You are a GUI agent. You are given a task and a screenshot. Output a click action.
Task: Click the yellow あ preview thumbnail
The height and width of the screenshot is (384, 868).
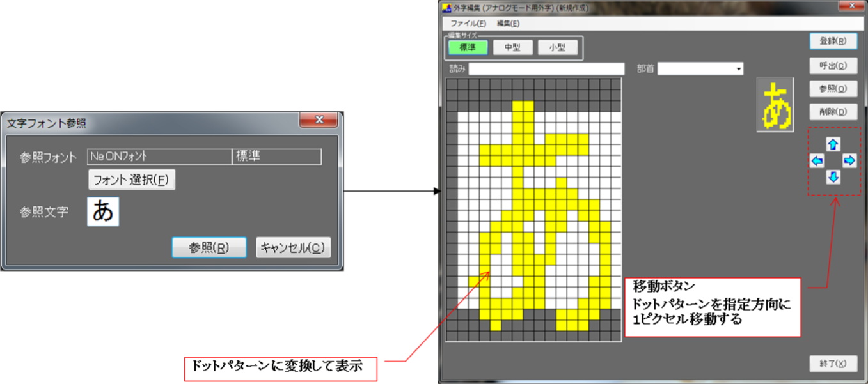(775, 105)
